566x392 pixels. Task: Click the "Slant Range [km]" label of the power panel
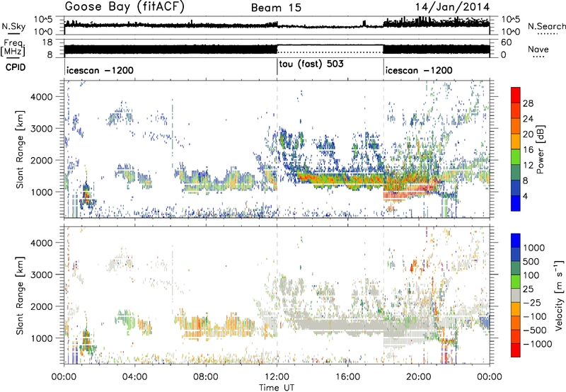coord(20,149)
